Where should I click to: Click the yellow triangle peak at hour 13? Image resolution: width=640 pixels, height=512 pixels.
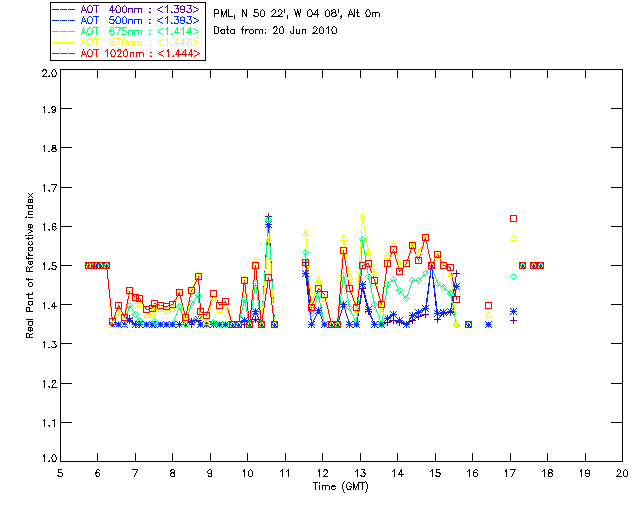point(362,217)
